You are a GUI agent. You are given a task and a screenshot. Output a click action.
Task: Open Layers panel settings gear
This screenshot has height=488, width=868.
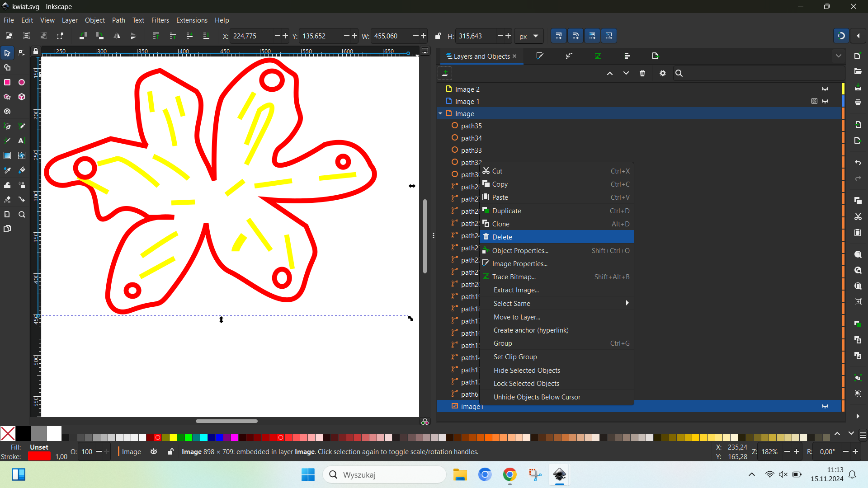663,73
